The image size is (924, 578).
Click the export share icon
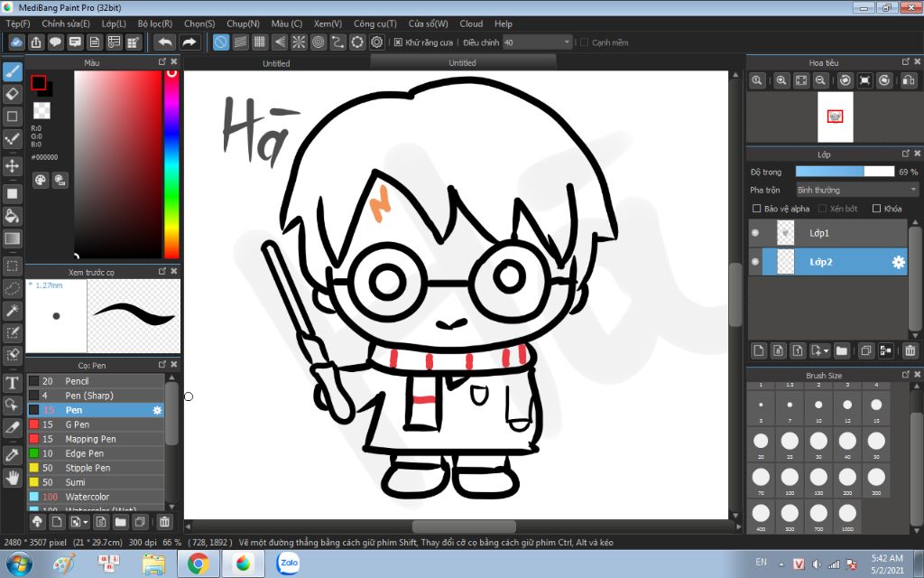coord(36,42)
